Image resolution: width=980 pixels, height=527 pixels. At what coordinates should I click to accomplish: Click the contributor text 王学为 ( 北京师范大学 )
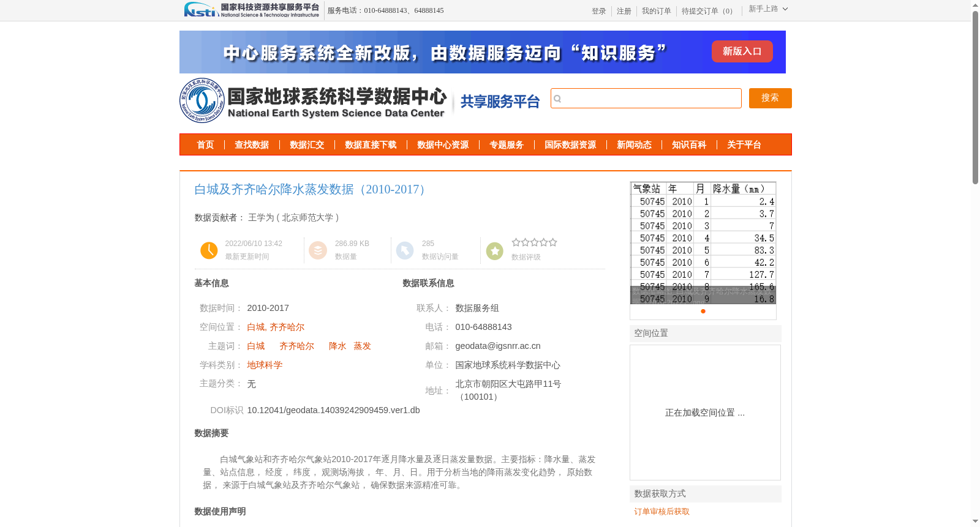click(293, 218)
